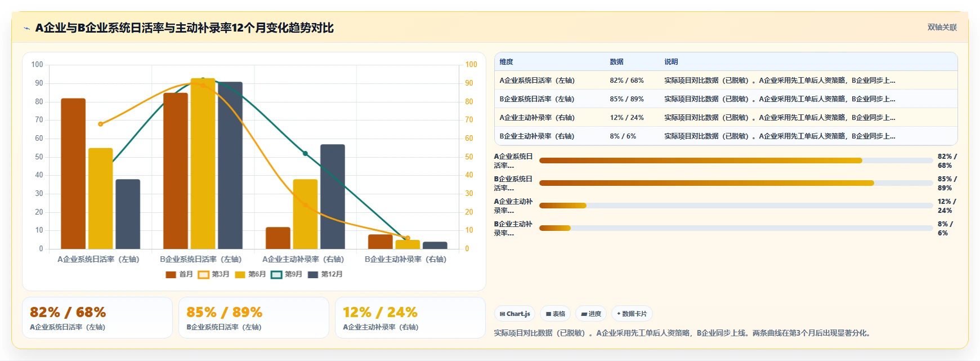Image resolution: width=980 pixels, height=361 pixels.
Task: Hide the 第6月 legend series
Action: click(250, 275)
